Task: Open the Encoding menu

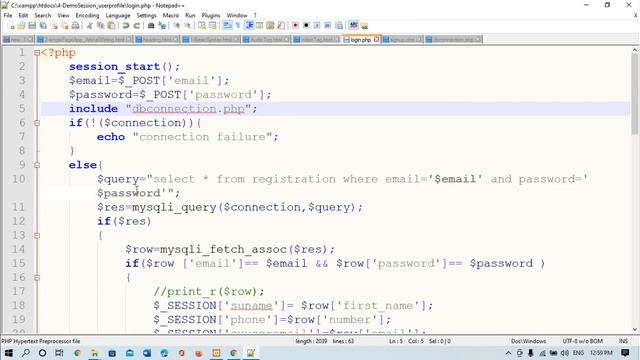Action: (87, 16)
